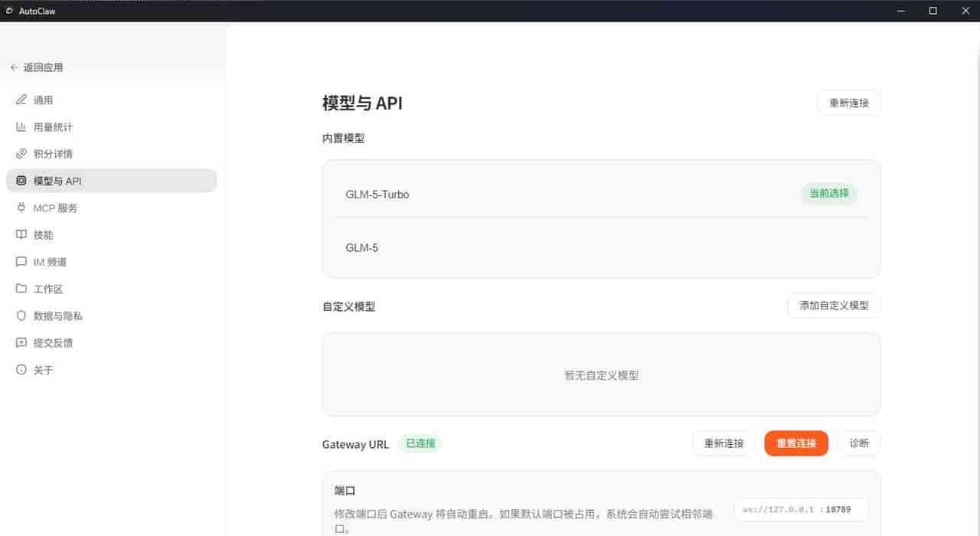This screenshot has height=536, width=980.
Task: Click the 当前选择 badge
Action: [x=829, y=194]
